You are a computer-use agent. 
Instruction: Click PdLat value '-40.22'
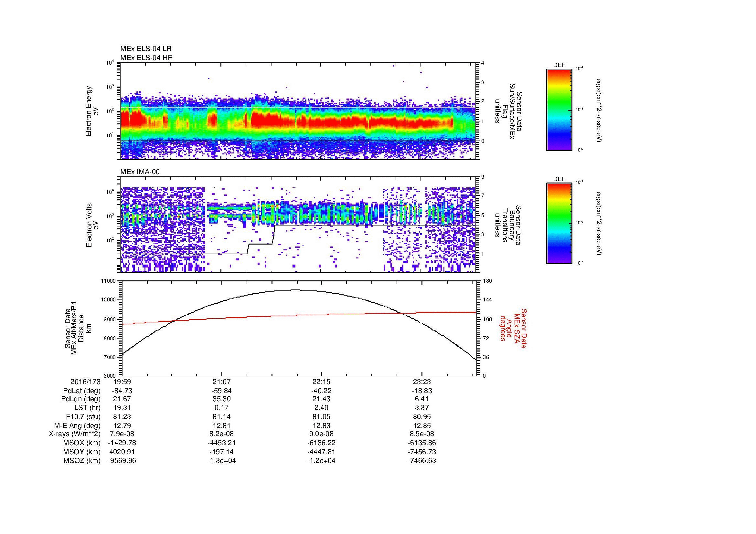click(x=321, y=391)
